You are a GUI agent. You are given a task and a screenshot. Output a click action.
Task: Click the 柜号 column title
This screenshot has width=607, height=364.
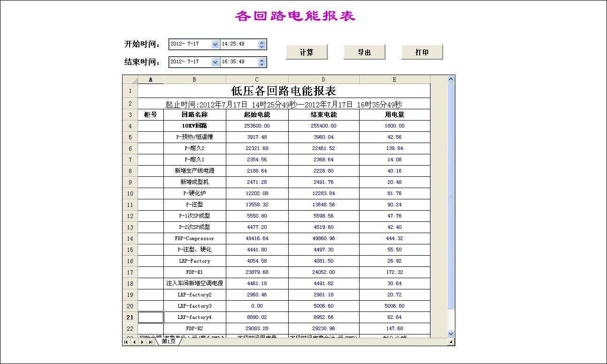(x=151, y=114)
